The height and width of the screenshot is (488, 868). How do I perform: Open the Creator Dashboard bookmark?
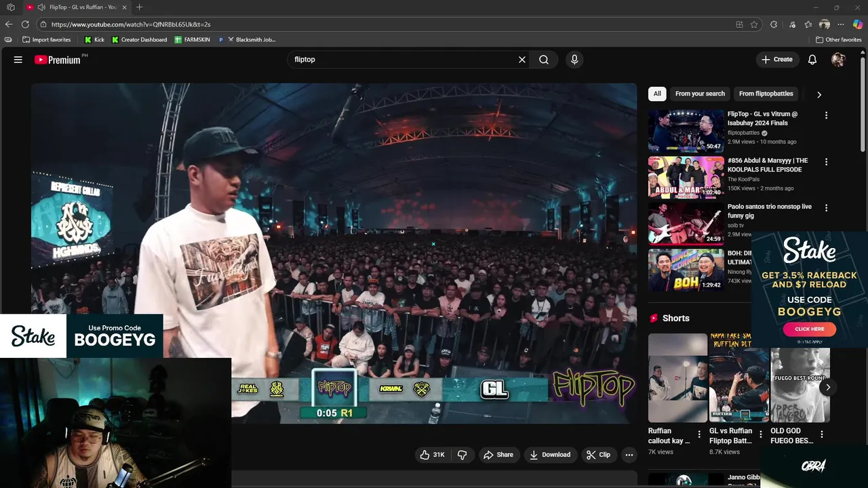pos(139,40)
